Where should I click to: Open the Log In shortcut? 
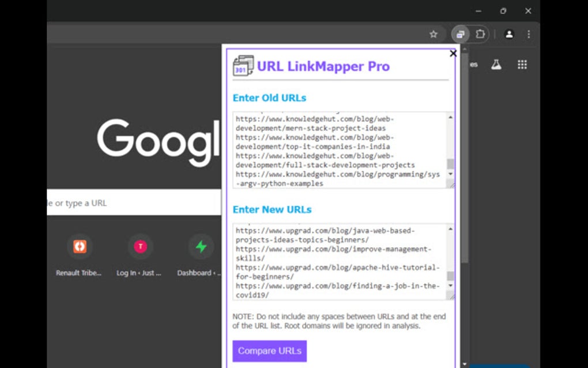(x=140, y=247)
